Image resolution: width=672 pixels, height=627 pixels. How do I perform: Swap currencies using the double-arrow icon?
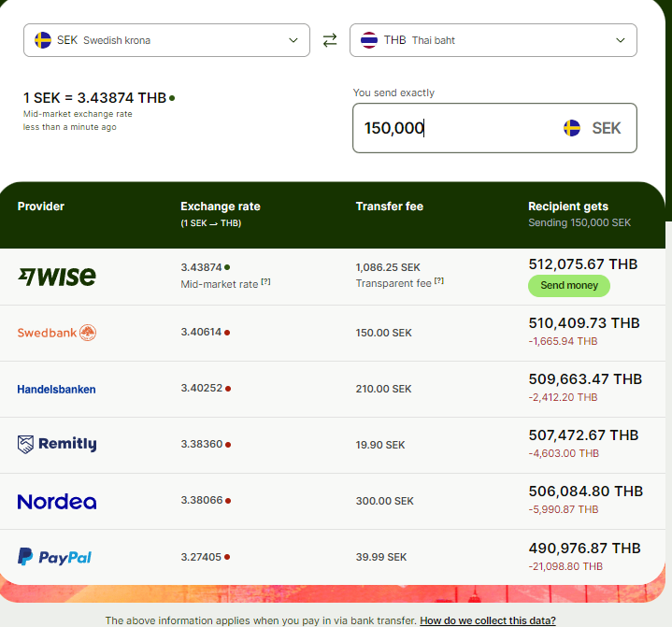point(329,40)
